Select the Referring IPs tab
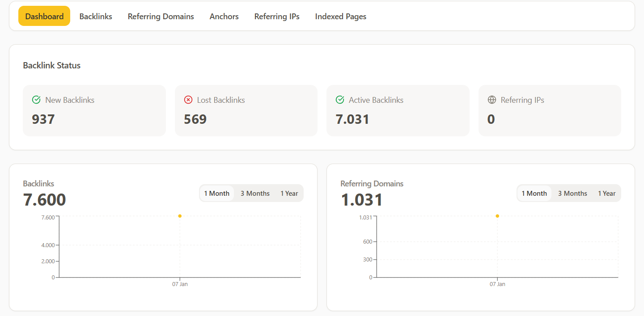644x316 pixels. 277,16
